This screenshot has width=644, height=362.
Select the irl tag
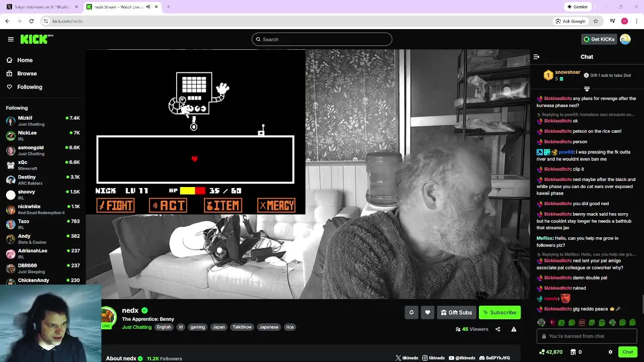(x=181, y=327)
